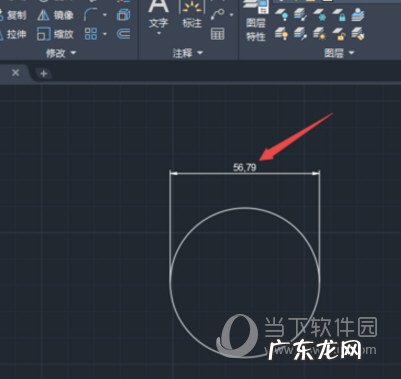Click the Explode tool icon
401x379 pixels.
123,15
